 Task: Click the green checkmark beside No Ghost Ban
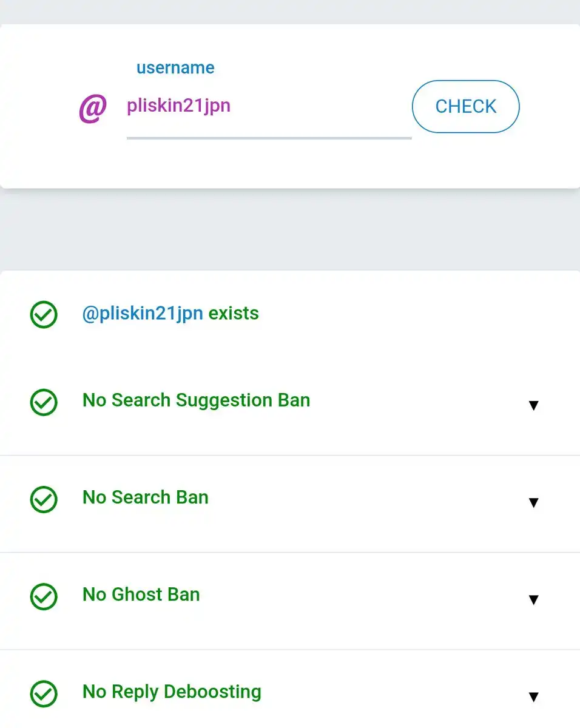click(x=44, y=596)
